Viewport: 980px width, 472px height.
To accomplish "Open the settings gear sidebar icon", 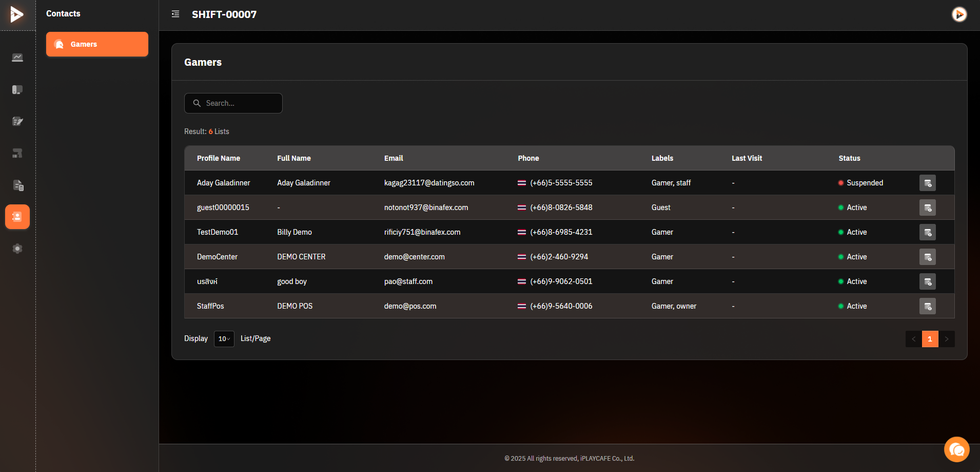I will [x=17, y=249].
